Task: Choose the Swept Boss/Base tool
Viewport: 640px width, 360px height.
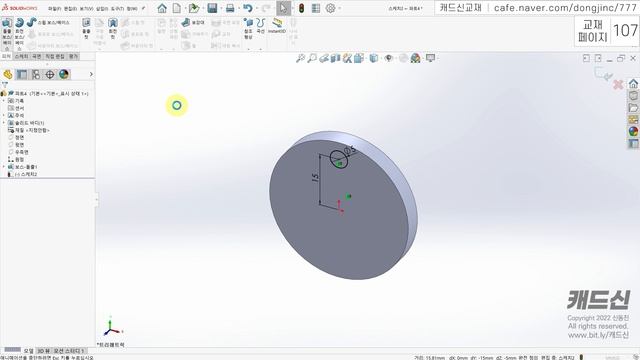Action: tap(49, 23)
